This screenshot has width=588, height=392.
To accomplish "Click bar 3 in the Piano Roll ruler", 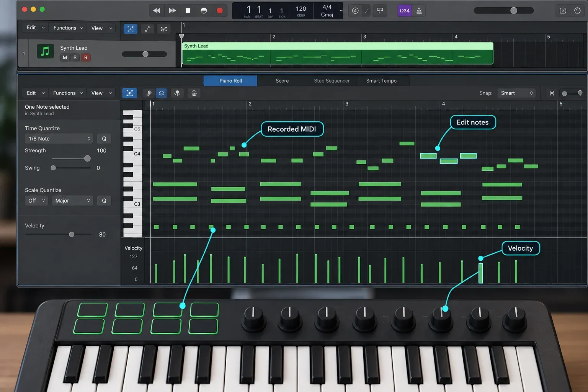I will pos(346,104).
